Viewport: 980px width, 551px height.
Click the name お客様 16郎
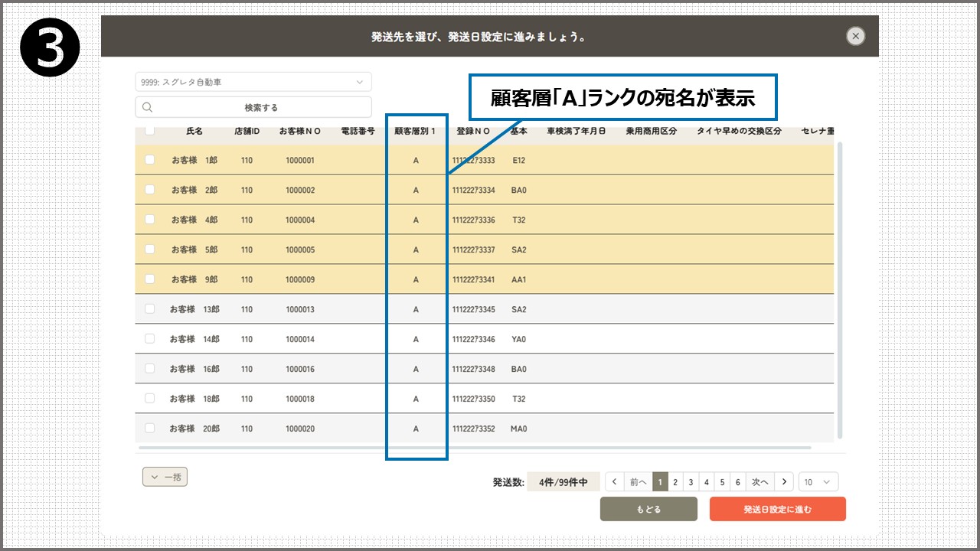(x=194, y=369)
